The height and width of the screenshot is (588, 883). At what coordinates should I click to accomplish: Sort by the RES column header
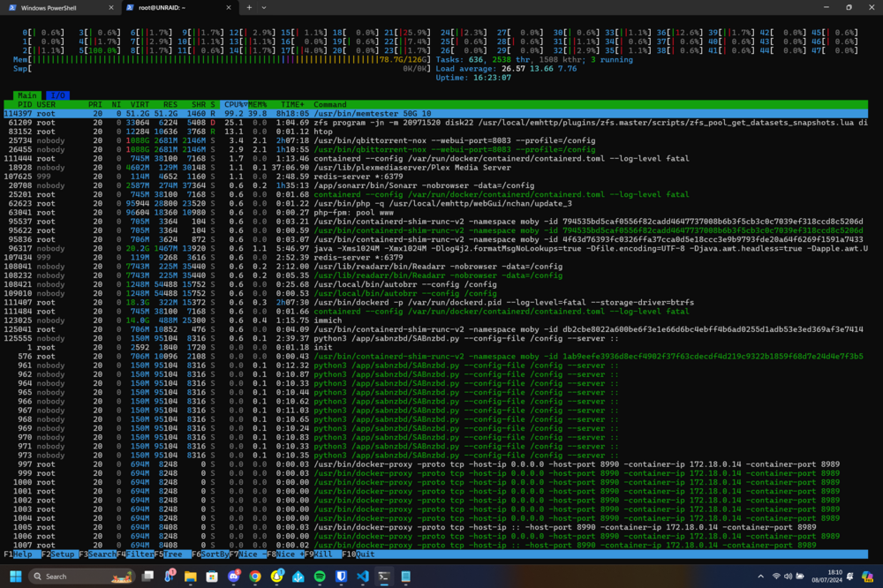pyautogui.click(x=170, y=105)
